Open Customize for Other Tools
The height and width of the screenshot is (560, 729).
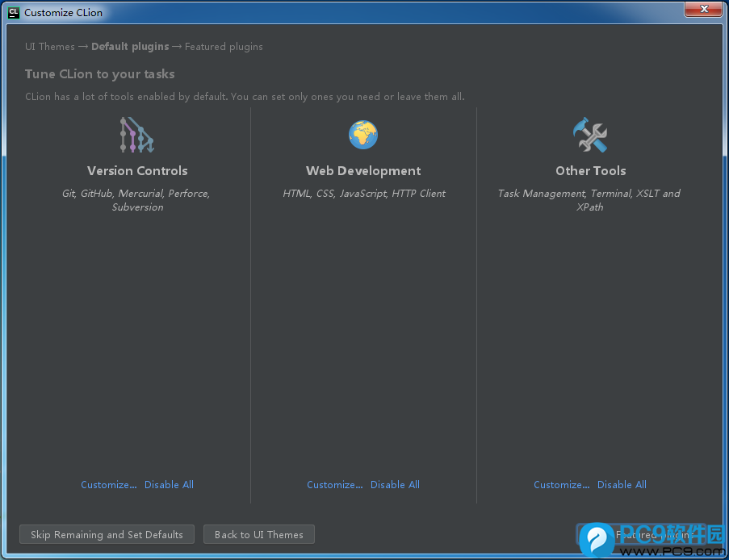(x=562, y=485)
